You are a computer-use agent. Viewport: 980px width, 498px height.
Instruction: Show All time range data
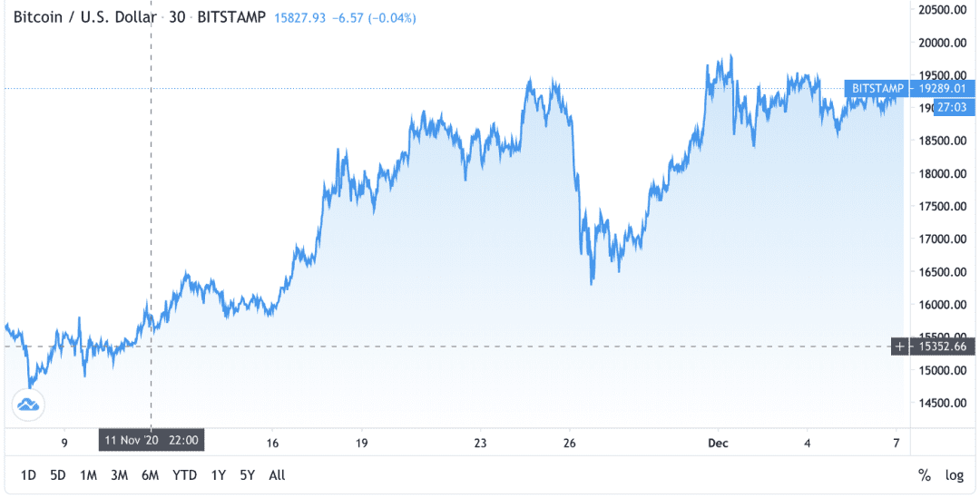(277, 475)
